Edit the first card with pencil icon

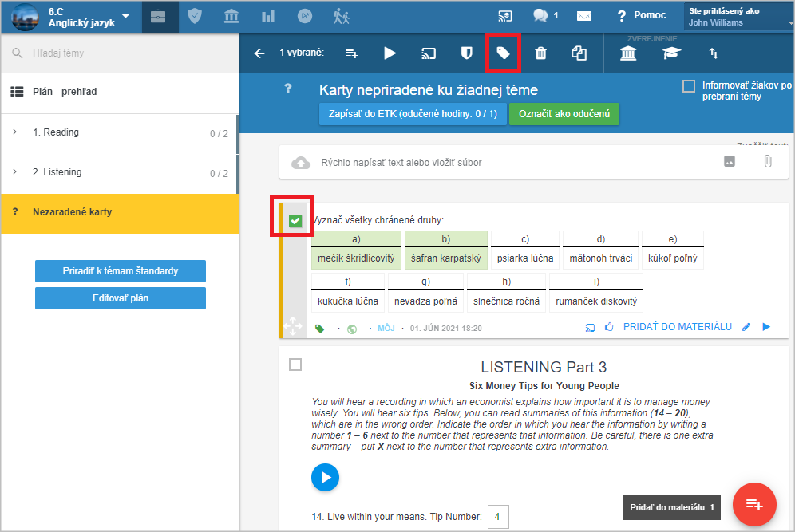point(746,327)
